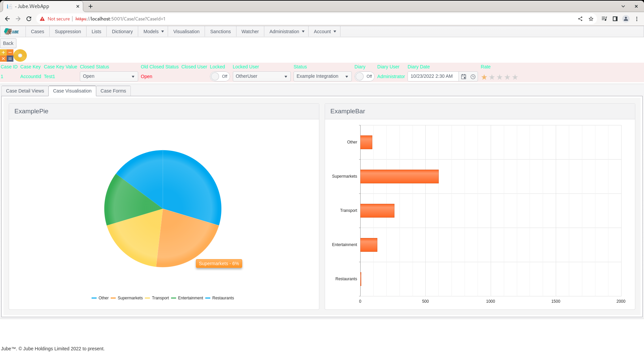Viewport: 644px width, 352px height.
Task: Switch to Case Detail Views tab
Action: (25, 91)
